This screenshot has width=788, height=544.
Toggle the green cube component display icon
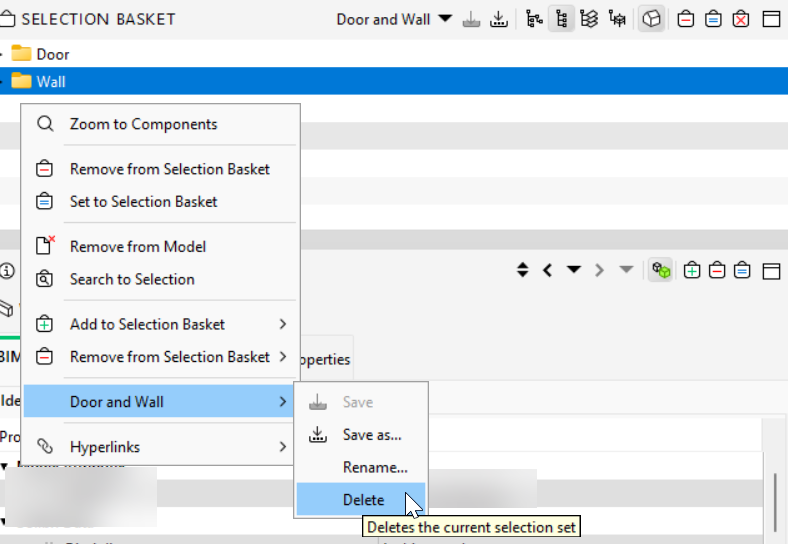[x=661, y=270]
